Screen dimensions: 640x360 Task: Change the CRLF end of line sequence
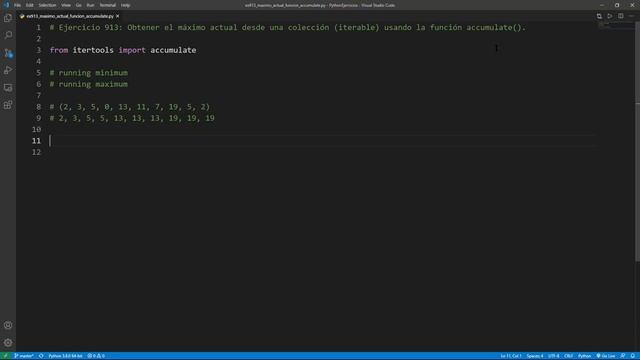pyautogui.click(x=569, y=356)
